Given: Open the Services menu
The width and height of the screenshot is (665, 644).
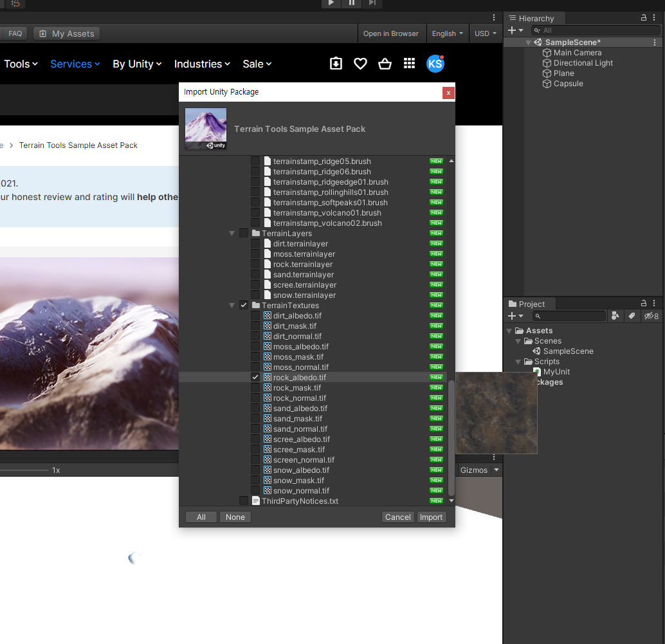Looking at the screenshot, I should point(75,64).
